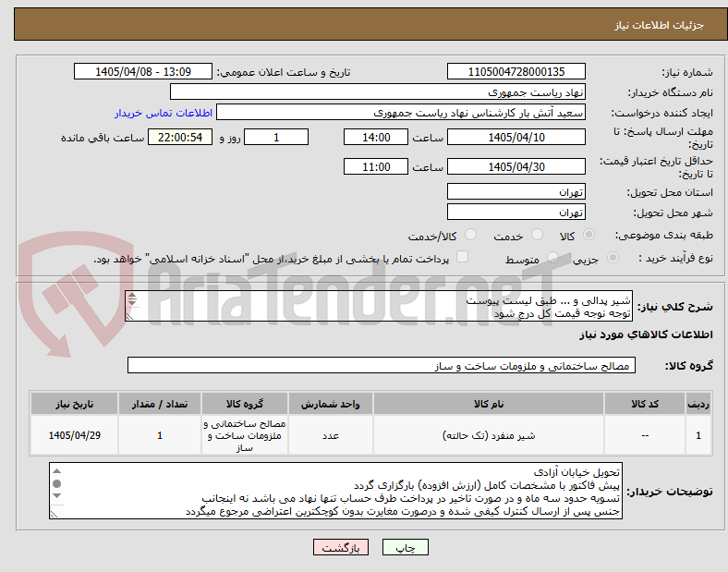This screenshot has width=728, height=572.
Task: Click the شیر منفرد (تک حالته) cell
Action: (489, 435)
